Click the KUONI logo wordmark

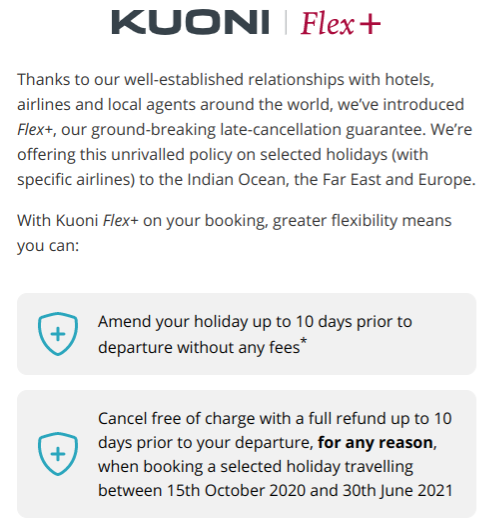pos(190,22)
